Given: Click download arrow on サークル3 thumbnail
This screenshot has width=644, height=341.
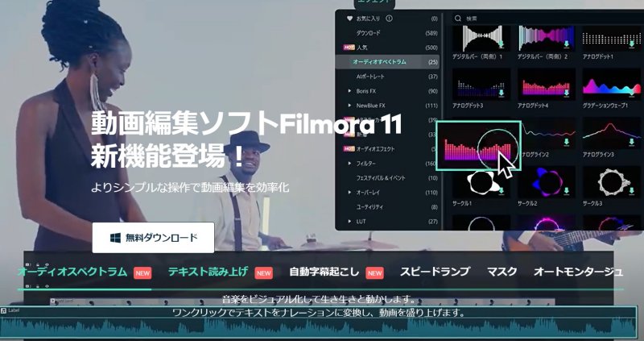Looking at the screenshot, I should point(632,191).
